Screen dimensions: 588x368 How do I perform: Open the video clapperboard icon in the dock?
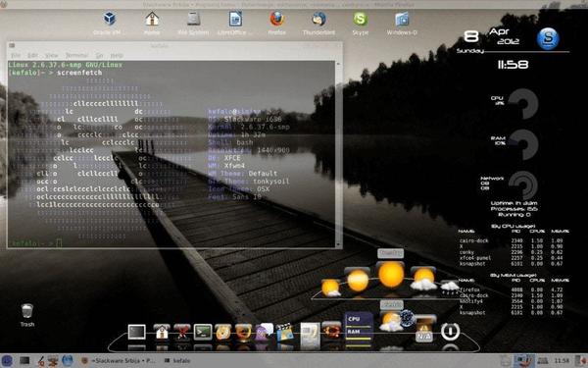(x=284, y=332)
